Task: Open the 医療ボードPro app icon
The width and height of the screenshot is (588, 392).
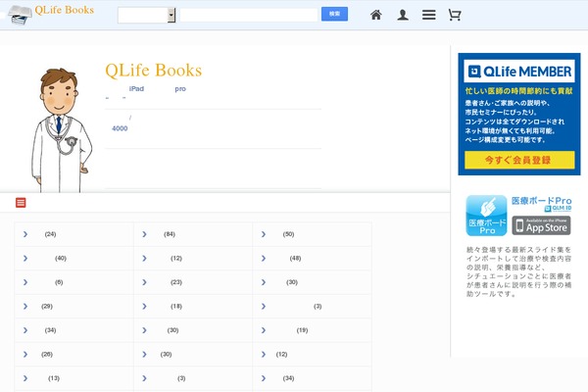Action: (486, 216)
